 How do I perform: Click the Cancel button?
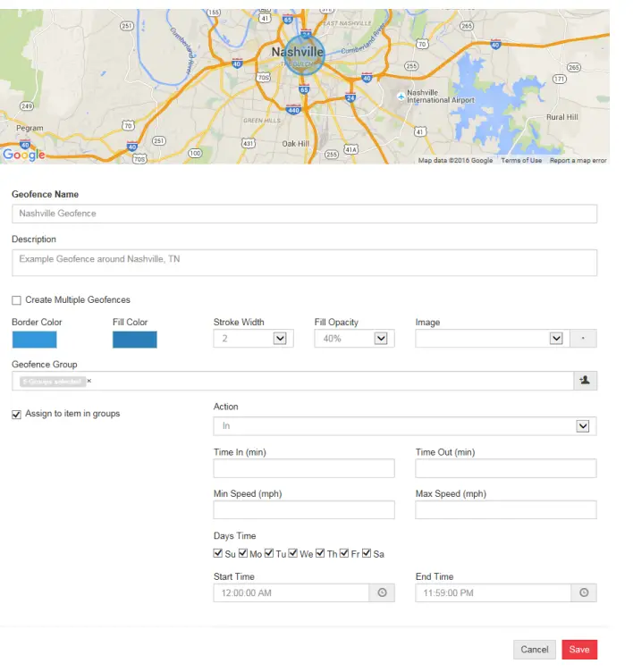coord(535,650)
